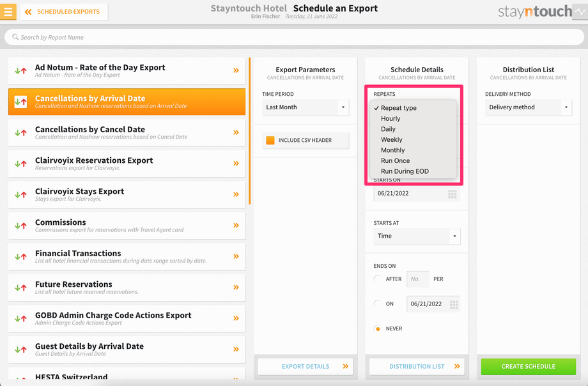
Task: Open chevron for Future Reservations
Action: pyautogui.click(x=236, y=288)
